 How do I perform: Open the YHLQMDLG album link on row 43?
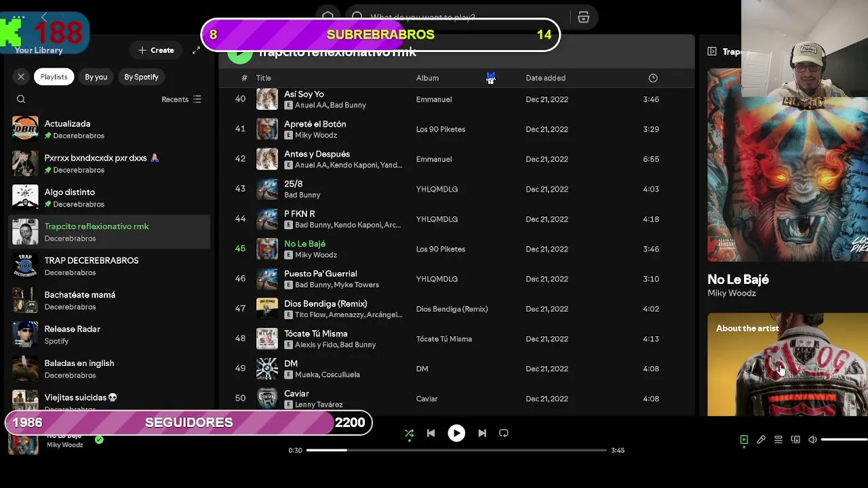[437, 189]
